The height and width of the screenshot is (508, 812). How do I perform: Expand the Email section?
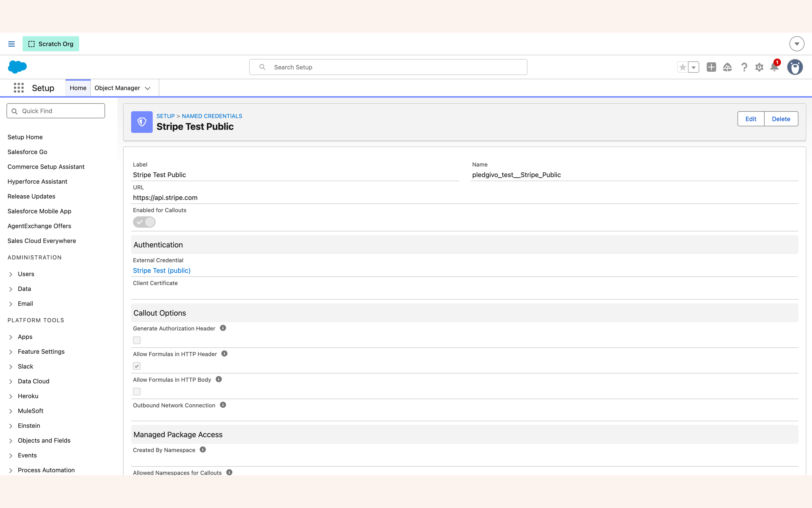pos(11,304)
